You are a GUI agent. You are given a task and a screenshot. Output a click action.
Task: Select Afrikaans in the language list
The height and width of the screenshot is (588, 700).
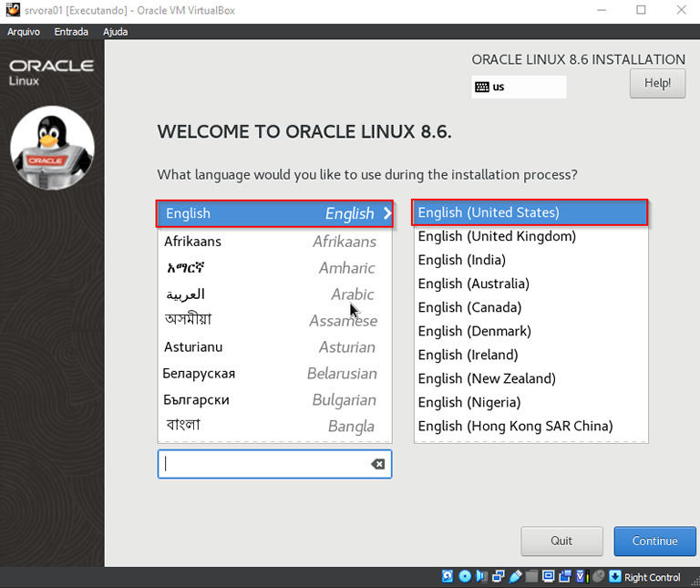[274, 242]
